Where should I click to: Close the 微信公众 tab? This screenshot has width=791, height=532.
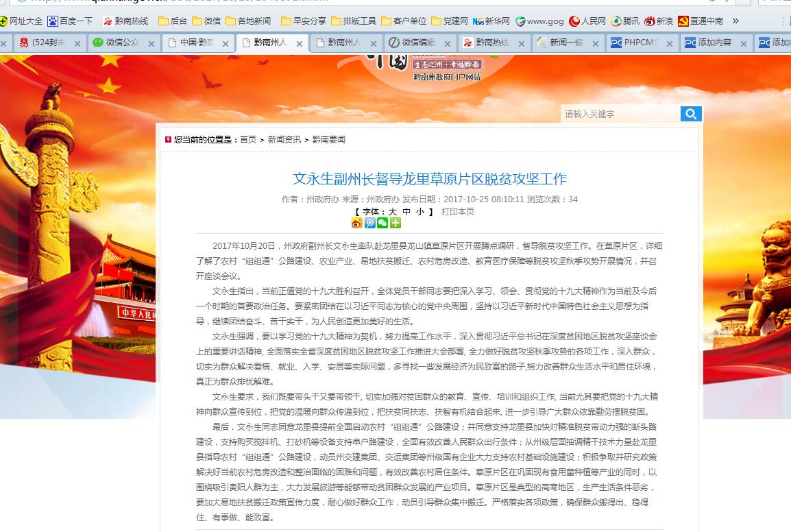(x=151, y=44)
